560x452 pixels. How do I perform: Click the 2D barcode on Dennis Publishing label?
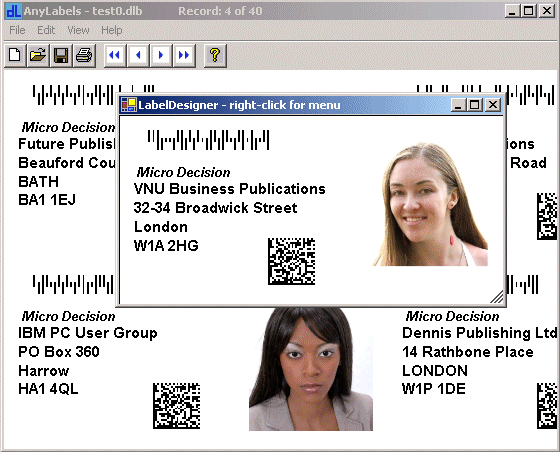tap(547, 406)
